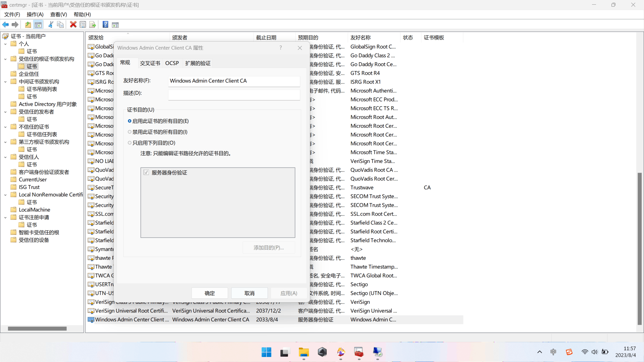Select 禁用此证书的所有目的 radio button
The image size is (644, 362).
point(129,132)
